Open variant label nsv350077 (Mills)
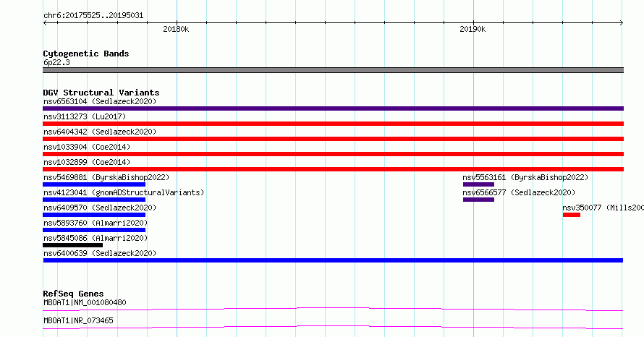The width and height of the screenshot is (644, 337). click(603, 208)
